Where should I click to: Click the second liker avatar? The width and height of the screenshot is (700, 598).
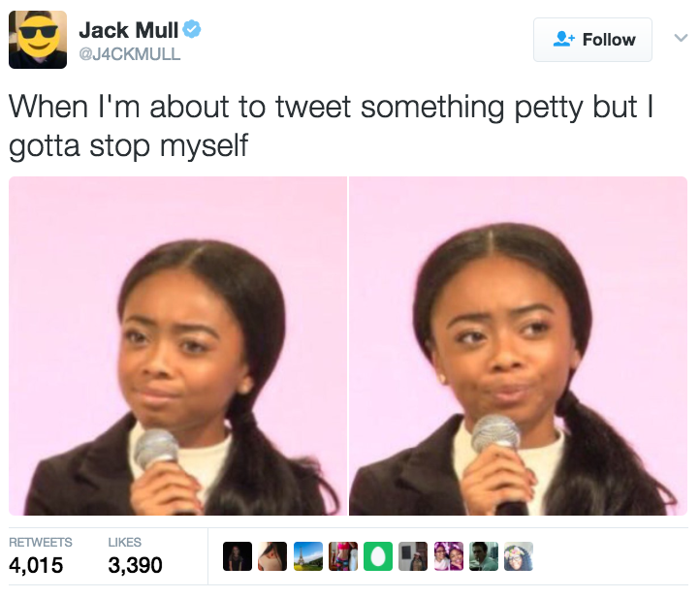click(x=272, y=556)
